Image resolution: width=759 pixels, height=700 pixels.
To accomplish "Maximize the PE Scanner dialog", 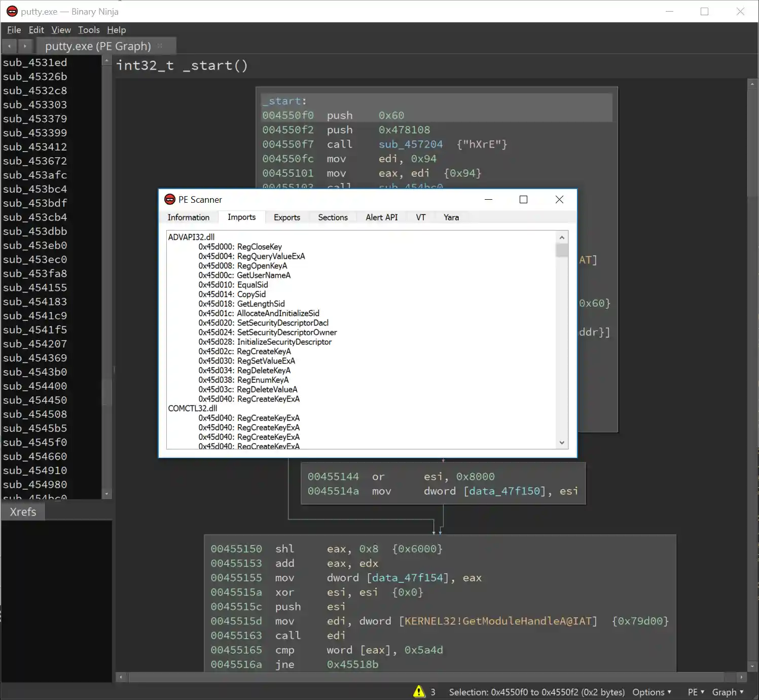I will coord(523,200).
